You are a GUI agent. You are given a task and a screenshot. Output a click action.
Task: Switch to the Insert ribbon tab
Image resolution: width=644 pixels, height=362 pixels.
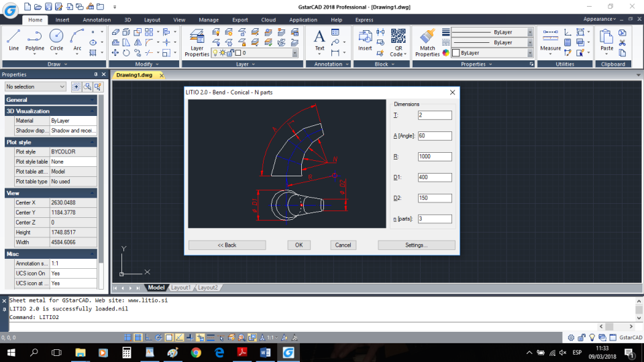coord(62,19)
